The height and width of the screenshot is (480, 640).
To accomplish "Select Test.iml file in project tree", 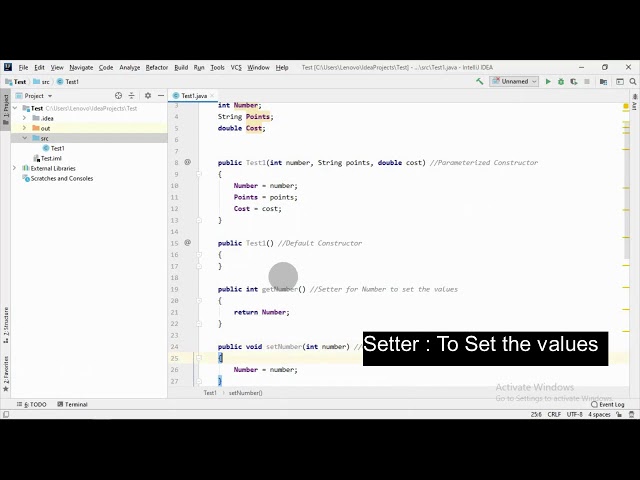I will coord(48,158).
